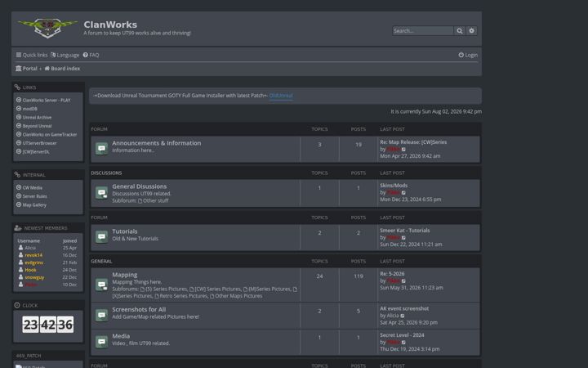The height and width of the screenshot is (368, 588).
Task: Open General Disussions forum title
Action: (x=139, y=186)
